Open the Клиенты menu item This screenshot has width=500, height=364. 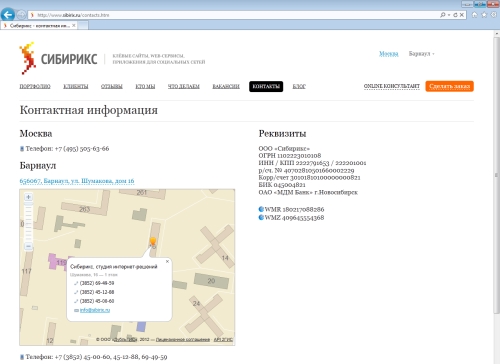click(76, 86)
